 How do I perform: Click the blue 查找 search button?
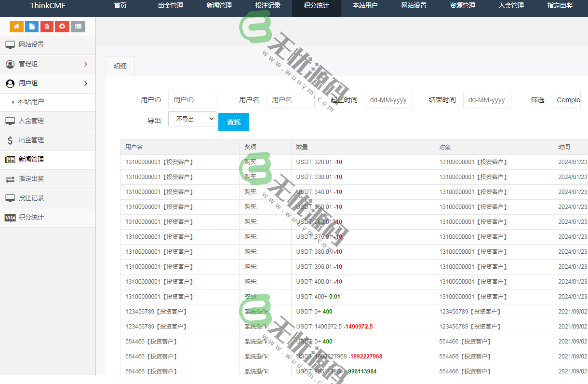(233, 122)
